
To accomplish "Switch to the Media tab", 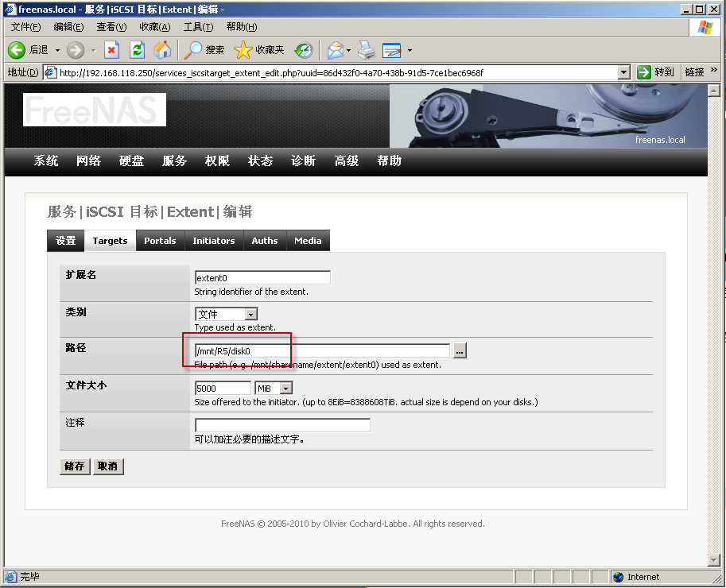I will click(x=308, y=241).
